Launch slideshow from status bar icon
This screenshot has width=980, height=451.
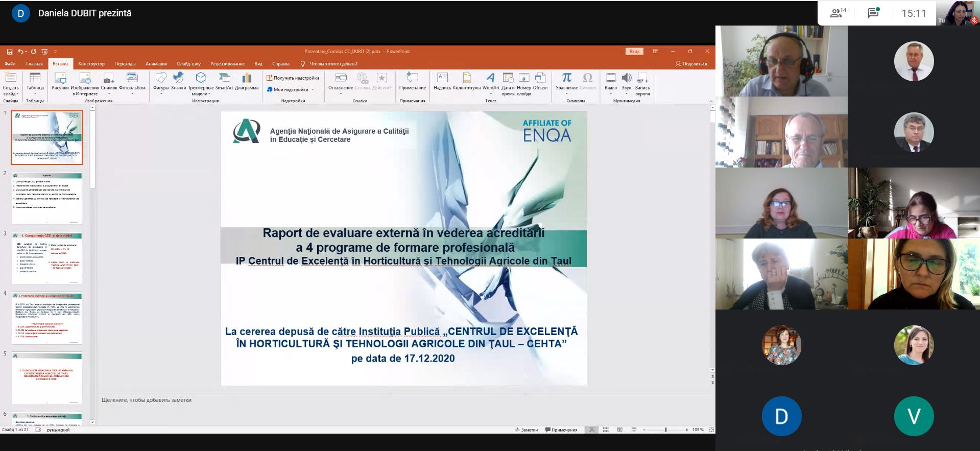tap(634, 430)
